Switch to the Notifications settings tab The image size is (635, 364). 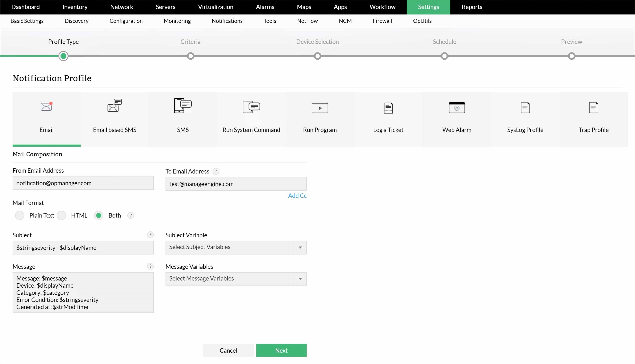227,21
